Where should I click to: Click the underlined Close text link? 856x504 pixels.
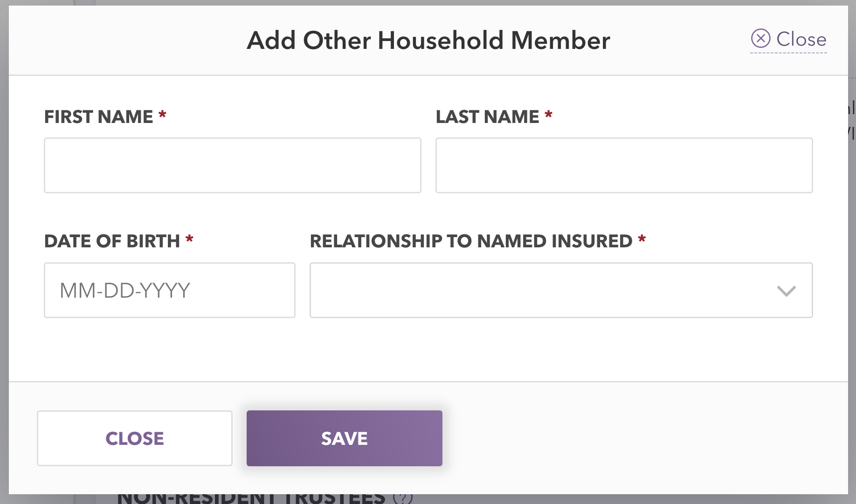tap(801, 39)
